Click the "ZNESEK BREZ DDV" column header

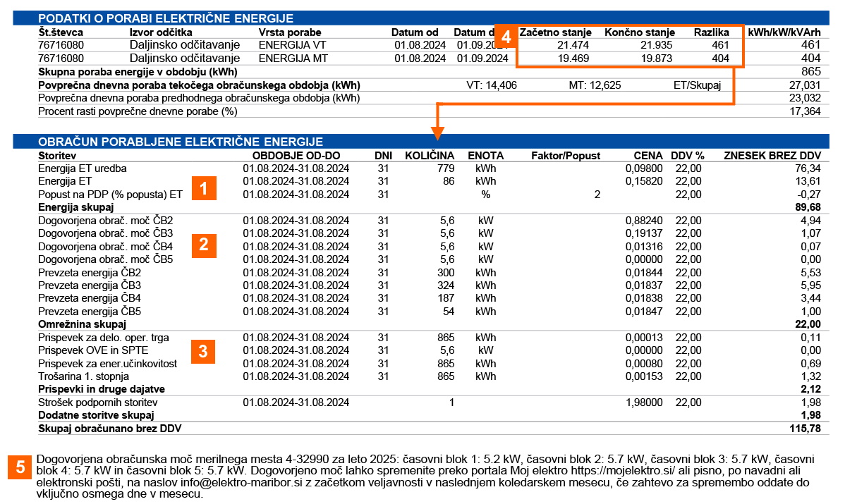772,156
